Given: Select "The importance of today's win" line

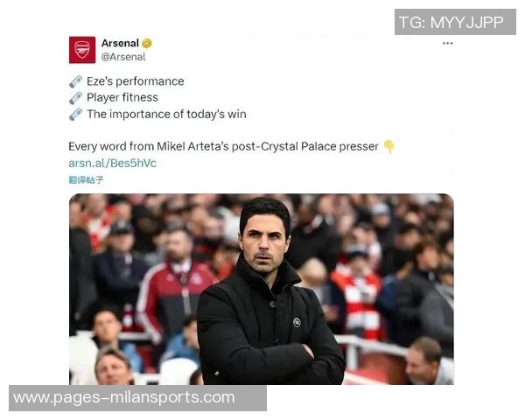Looking at the screenshot, I should (x=166, y=115).
